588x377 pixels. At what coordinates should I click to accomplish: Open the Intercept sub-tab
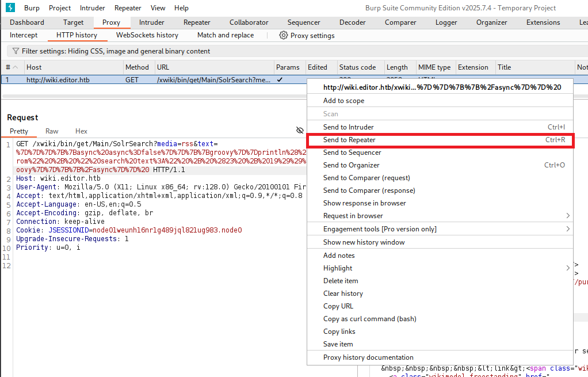[24, 35]
